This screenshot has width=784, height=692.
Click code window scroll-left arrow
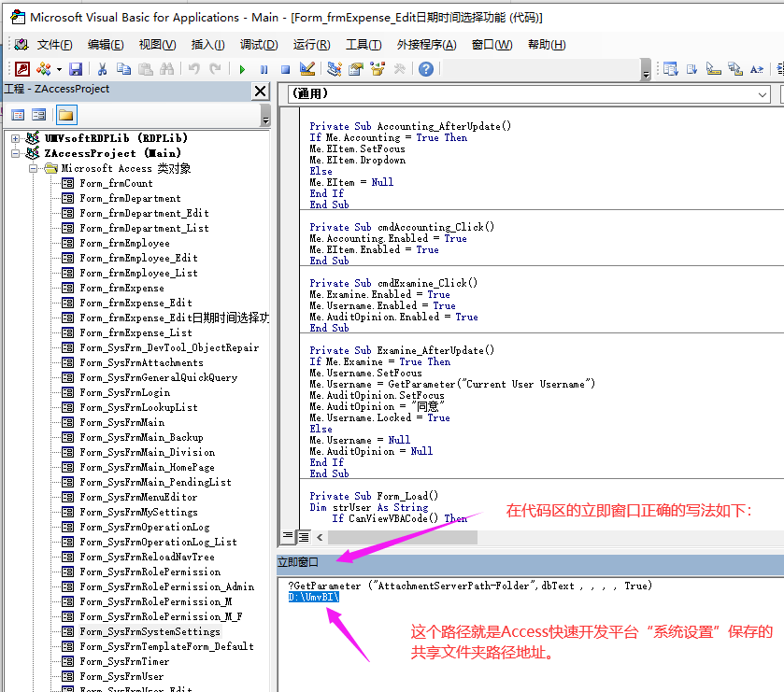click(x=320, y=537)
